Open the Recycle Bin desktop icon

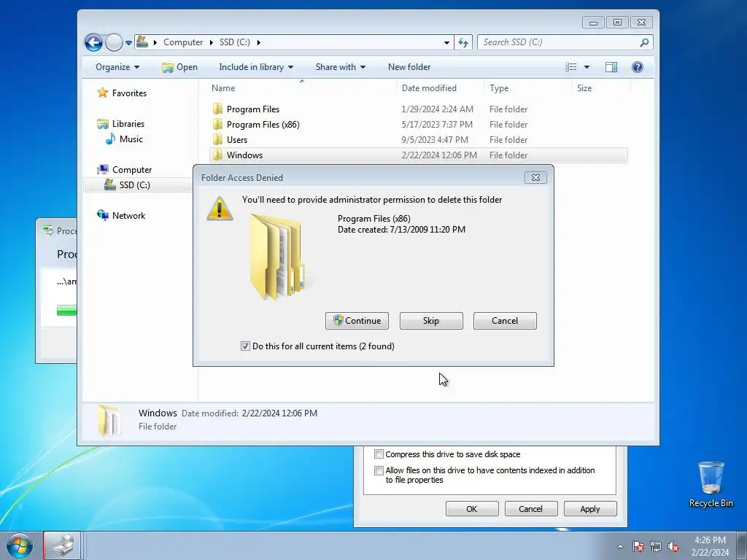711,484
